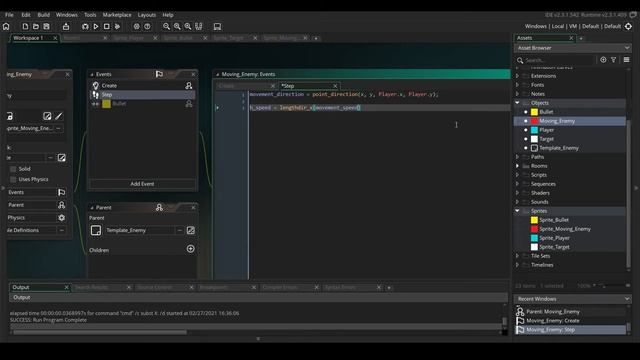Viewport: 640px width, 360px height.
Task: Expand the Rooms folder
Action: tap(517, 166)
